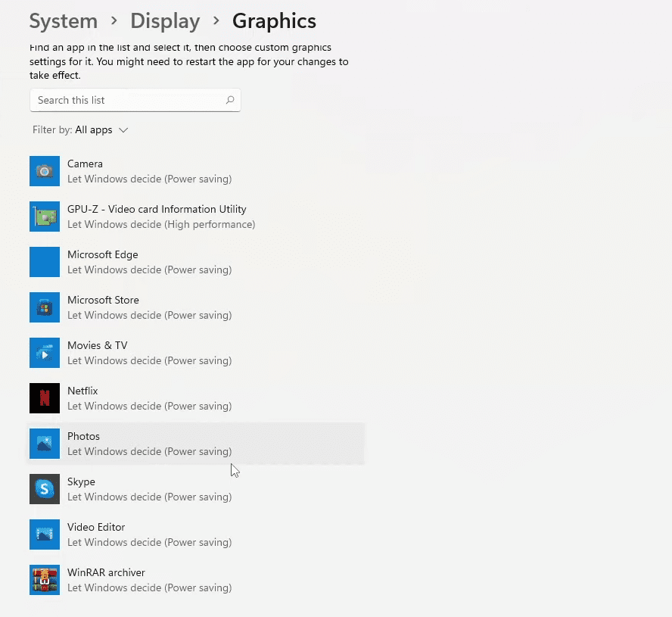Click Movies & TV's Power saving text

pyautogui.click(x=150, y=360)
